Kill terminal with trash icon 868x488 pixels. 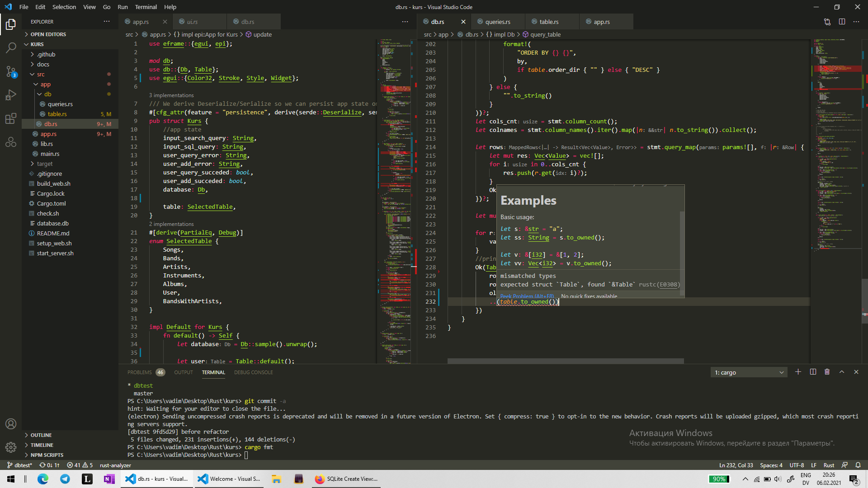[x=827, y=372]
